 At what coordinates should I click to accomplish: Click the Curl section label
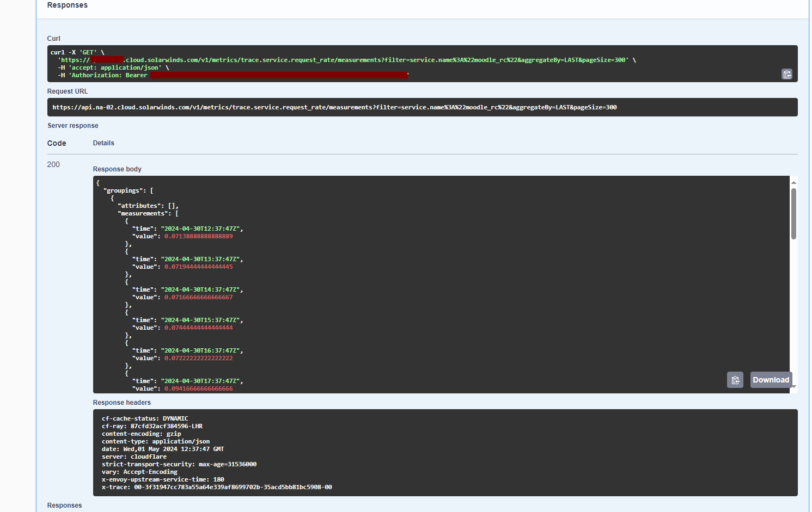pos(54,39)
